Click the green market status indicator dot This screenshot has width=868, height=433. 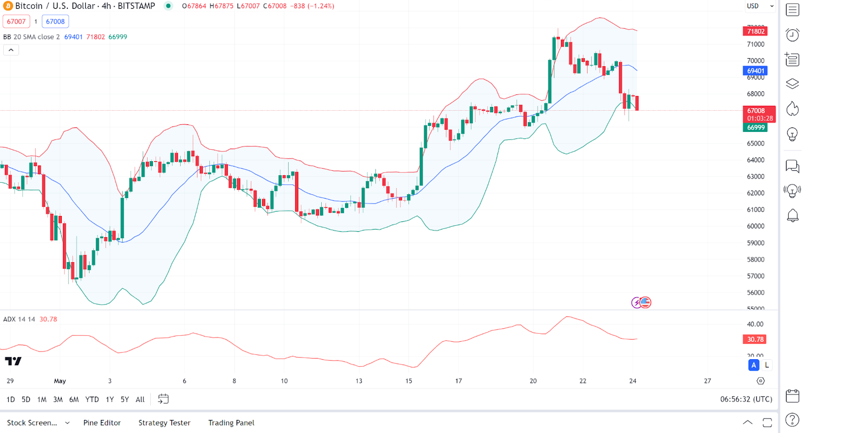(169, 6)
